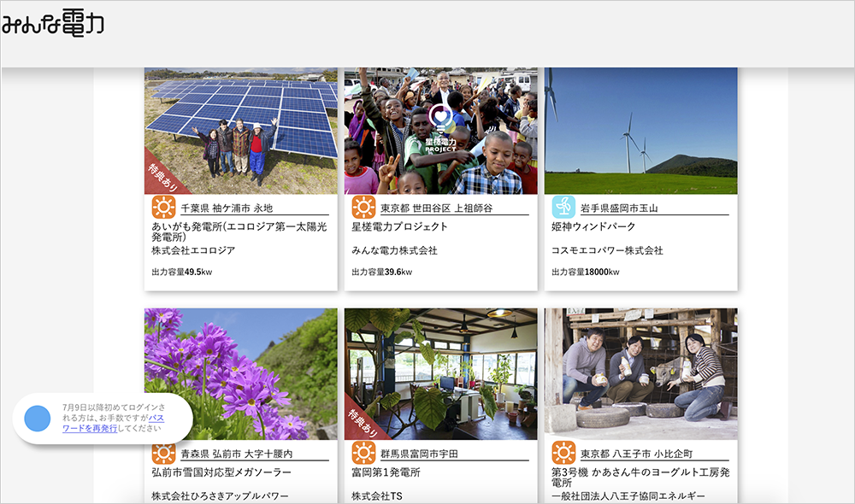
Task: Click the solar icon beside 千葉県 袖ケ浦市 永地
Action: pyautogui.click(x=163, y=207)
